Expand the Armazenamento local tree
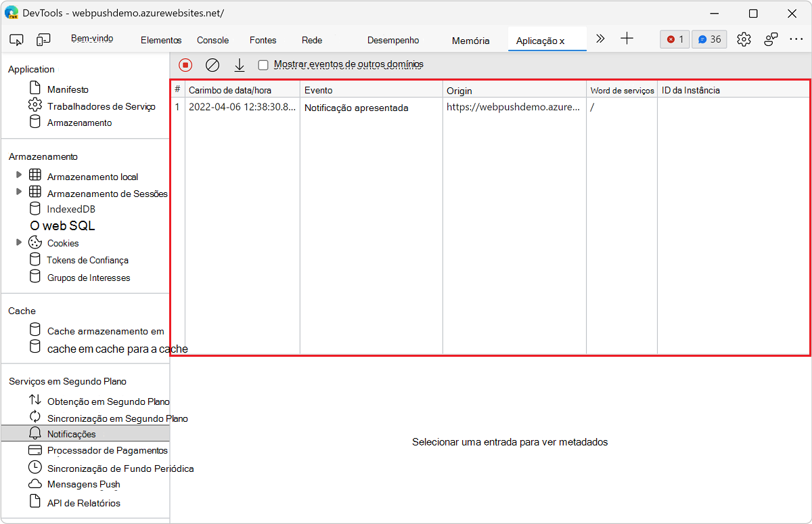Image resolution: width=812 pixels, height=524 pixels. point(19,176)
